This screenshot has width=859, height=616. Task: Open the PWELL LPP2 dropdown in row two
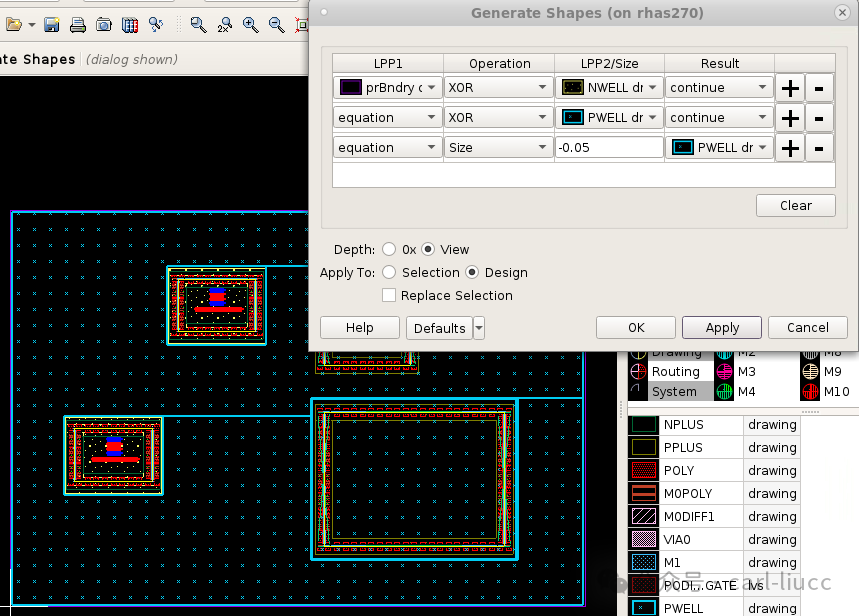609,117
